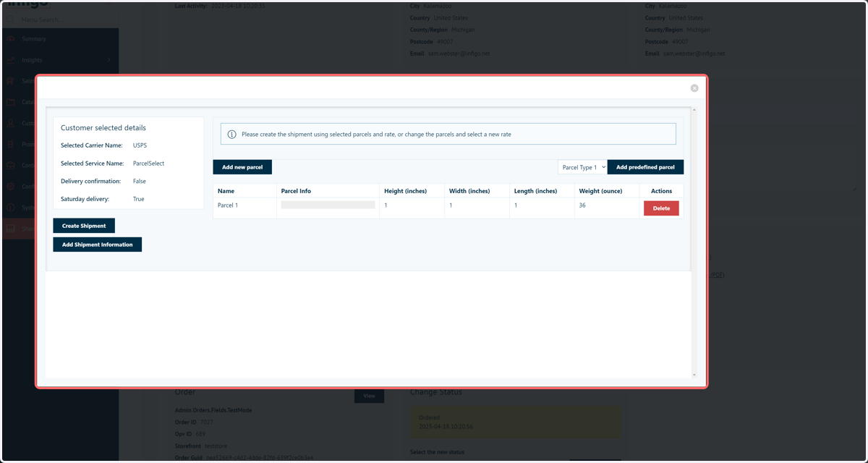Image resolution: width=868 pixels, height=463 pixels.
Task: Click the 'Actions' column header
Action: coord(662,191)
